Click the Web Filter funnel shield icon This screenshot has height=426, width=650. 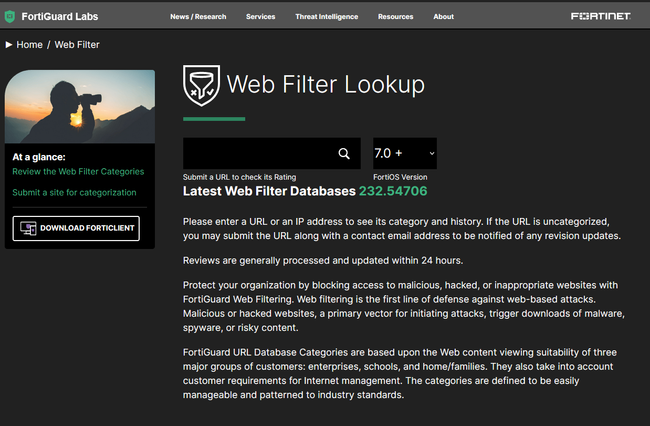[x=201, y=85]
